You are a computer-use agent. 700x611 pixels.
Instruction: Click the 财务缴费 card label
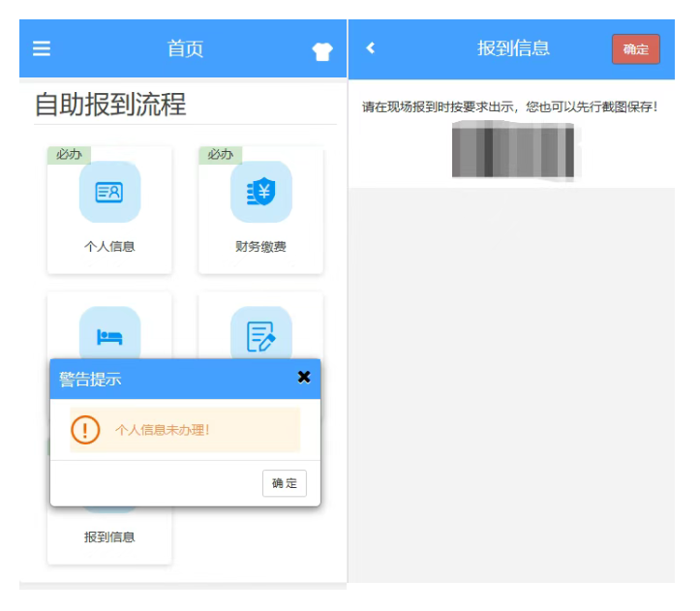pos(260,247)
